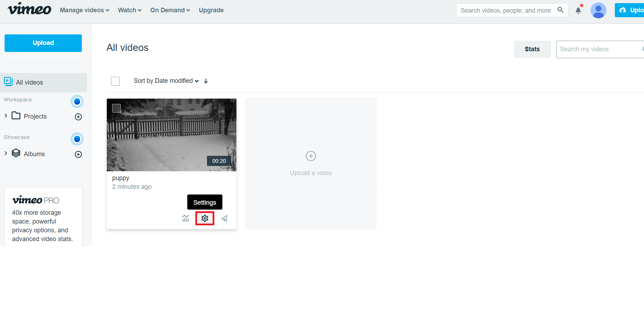Click the All videos sidebar icon
The width and height of the screenshot is (644, 319).
pyautogui.click(x=8, y=81)
